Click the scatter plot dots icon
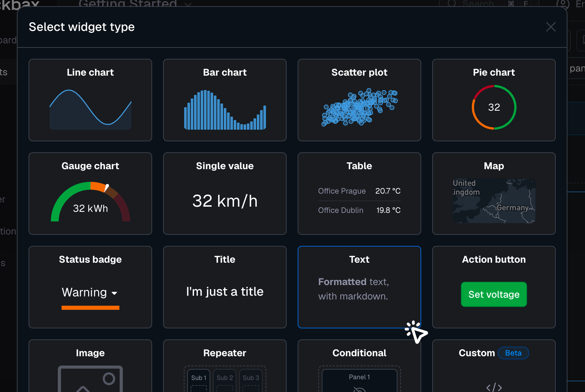The image size is (585, 392). pyautogui.click(x=359, y=107)
